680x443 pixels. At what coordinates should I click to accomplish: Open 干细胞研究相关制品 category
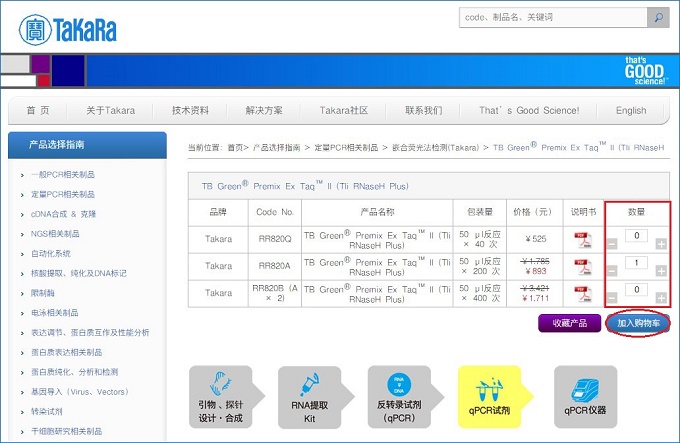tap(66, 431)
